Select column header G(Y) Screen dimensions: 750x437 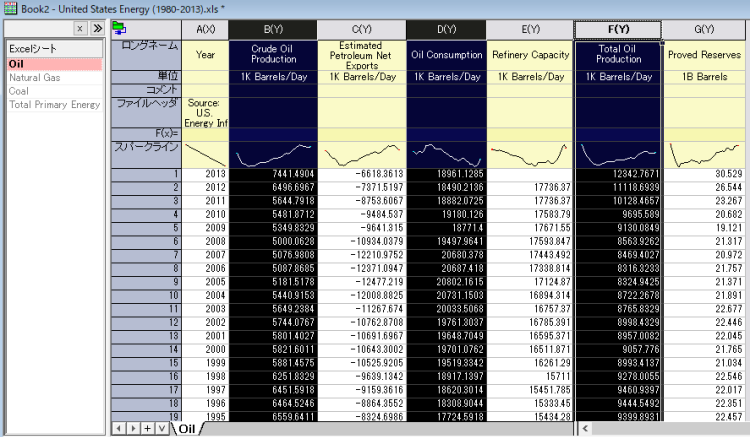704,29
